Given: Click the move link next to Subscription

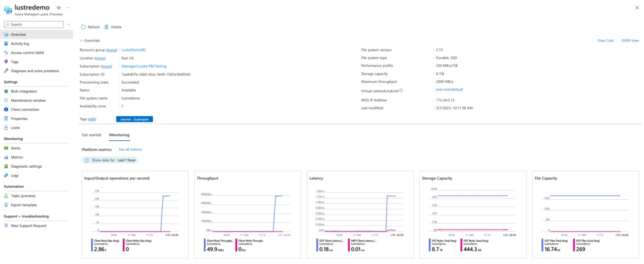Looking at the screenshot, I should click(107, 66).
